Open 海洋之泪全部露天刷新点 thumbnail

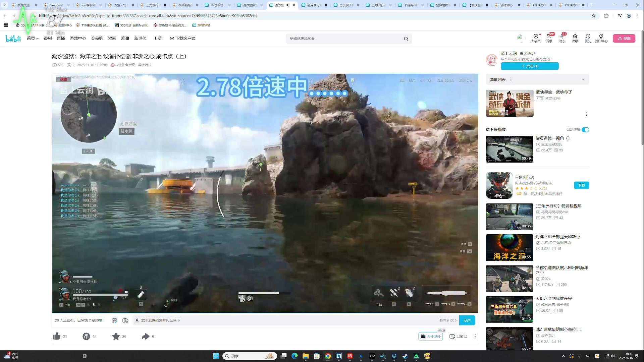(x=509, y=248)
